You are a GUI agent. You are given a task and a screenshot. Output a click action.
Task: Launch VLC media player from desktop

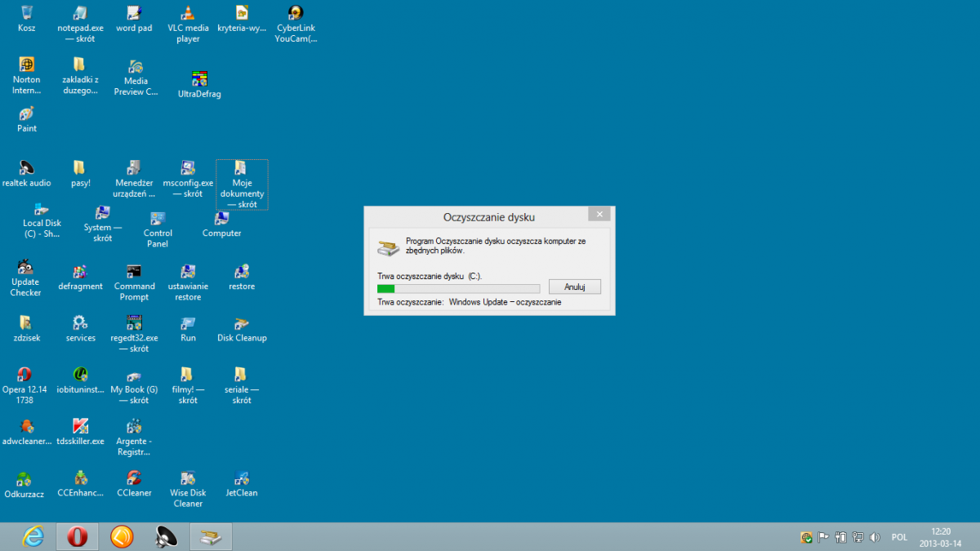[x=188, y=12]
